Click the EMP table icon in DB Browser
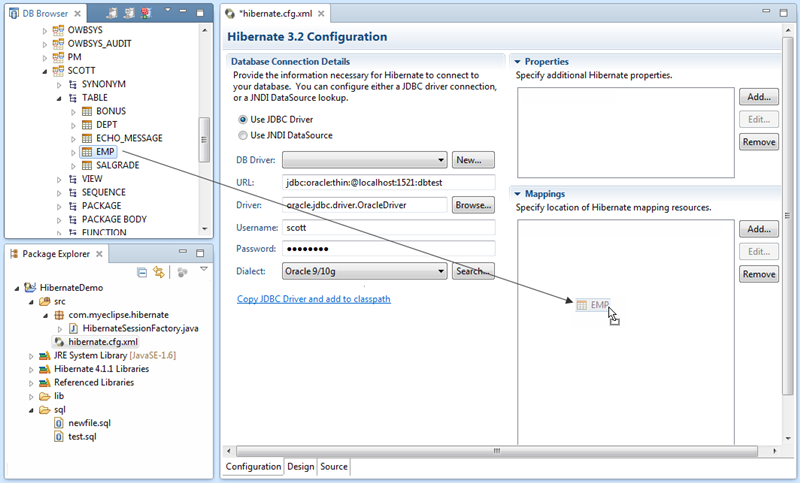This screenshot has height=483, width=800. 87,152
